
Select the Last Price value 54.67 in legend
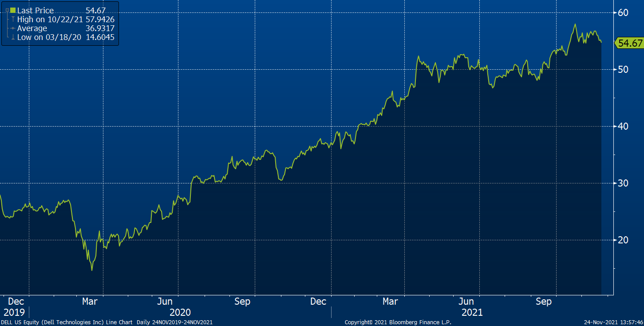tap(96, 10)
